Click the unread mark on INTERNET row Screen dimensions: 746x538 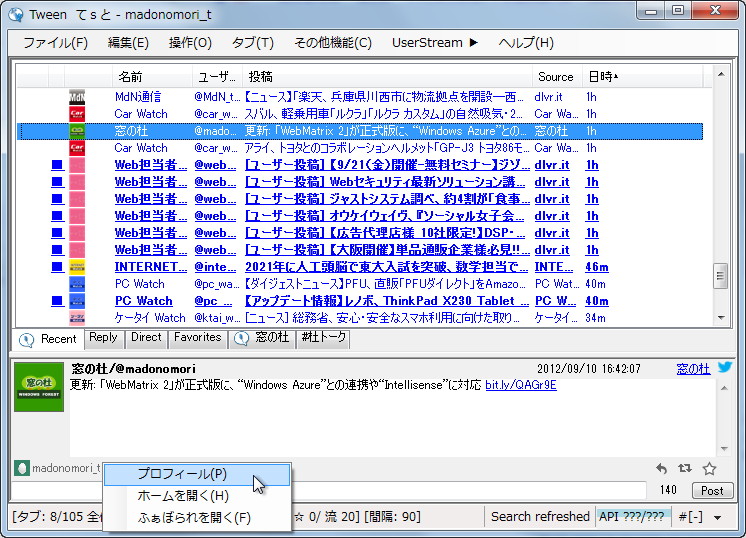click(x=57, y=267)
